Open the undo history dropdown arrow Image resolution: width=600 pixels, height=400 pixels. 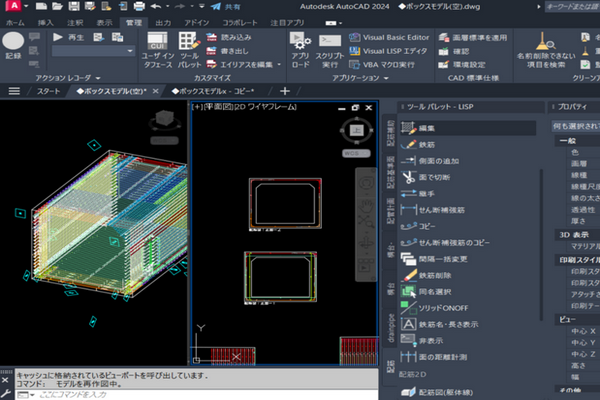[x=168, y=7]
